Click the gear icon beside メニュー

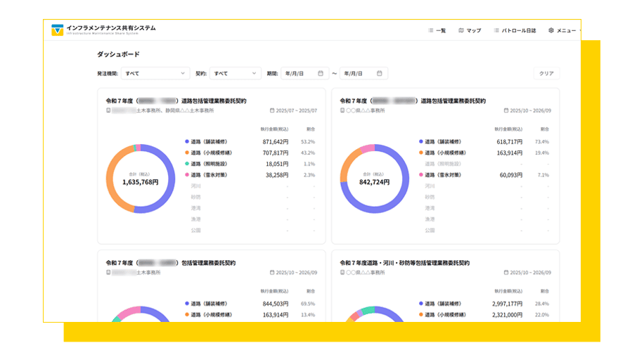(x=551, y=30)
